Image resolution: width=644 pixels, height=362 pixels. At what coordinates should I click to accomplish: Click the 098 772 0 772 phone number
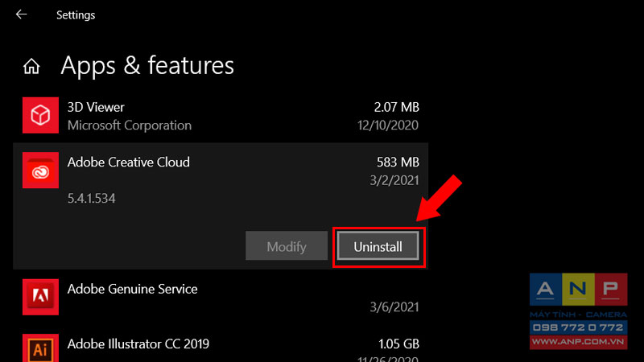pyautogui.click(x=578, y=327)
